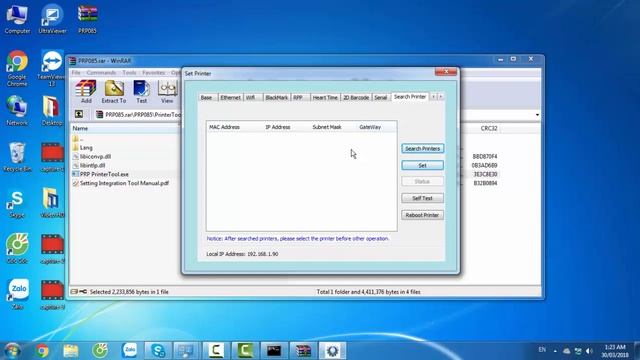Open the WinRAR File menu
The width and height of the screenshot is (640, 360).
(x=76, y=73)
